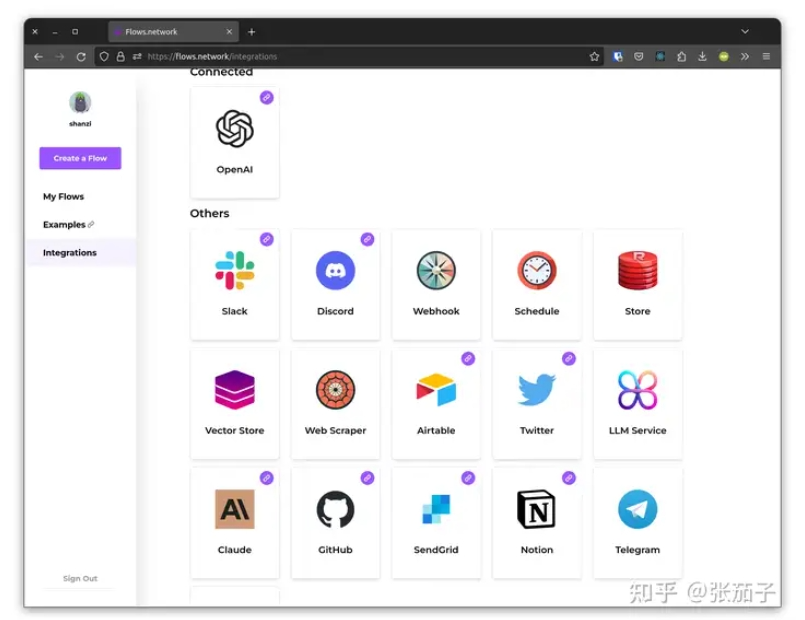Click the Others section heading
805x620 pixels.
209,213
